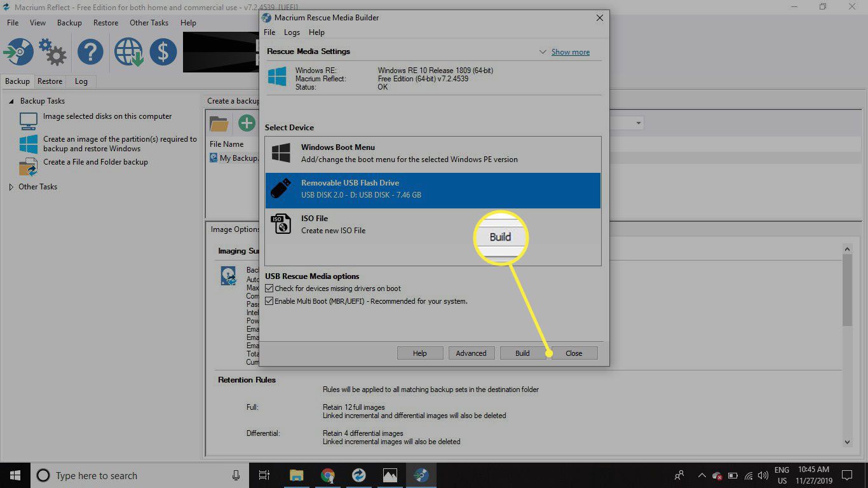Screen dimensions: 868x488
Task: Click the blue question mark help icon
Action: (90, 52)
